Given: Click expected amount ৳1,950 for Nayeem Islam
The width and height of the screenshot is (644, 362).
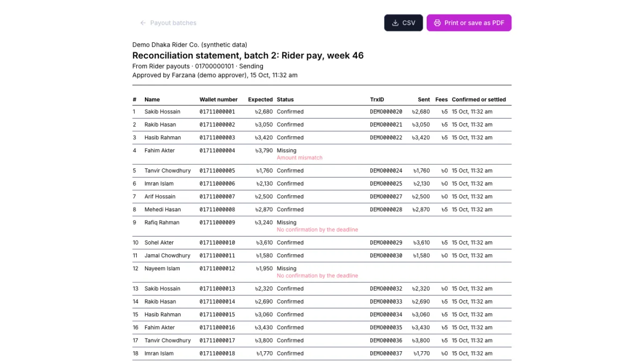Looking at the screenshot, I should point(264,269).
